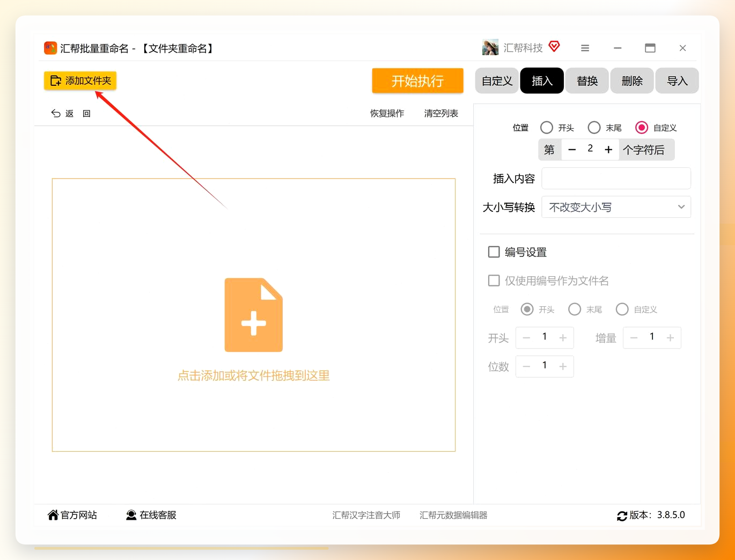Image resolution: width=735 pixels, height=560 pixels.
Task: Select numbering position 末尾 radio button
Action: point(575,310)
